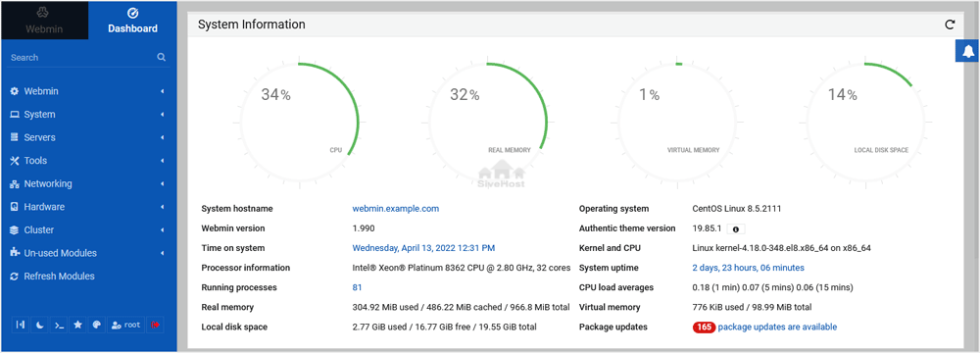
Task: Expand the Webmin menu chevron
Action: 163,92
